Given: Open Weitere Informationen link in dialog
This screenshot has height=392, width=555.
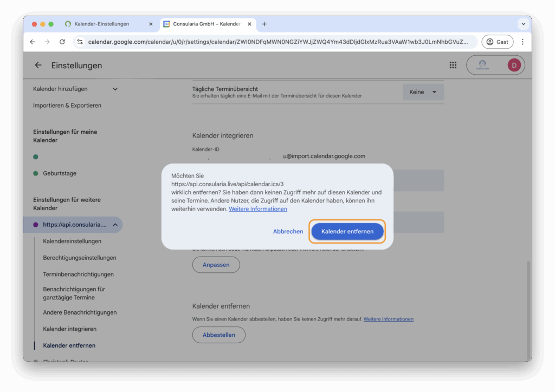Looking at the screenshot, I should point(257,209).
